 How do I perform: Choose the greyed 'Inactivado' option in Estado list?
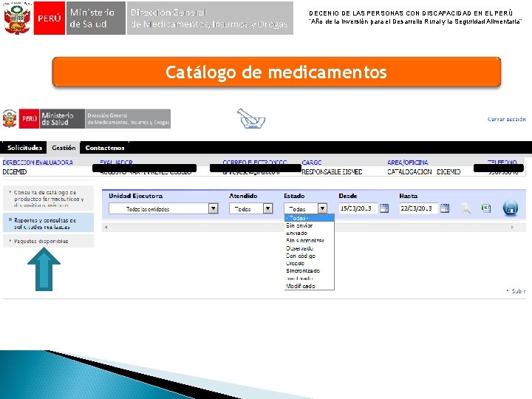click(309, 279)
